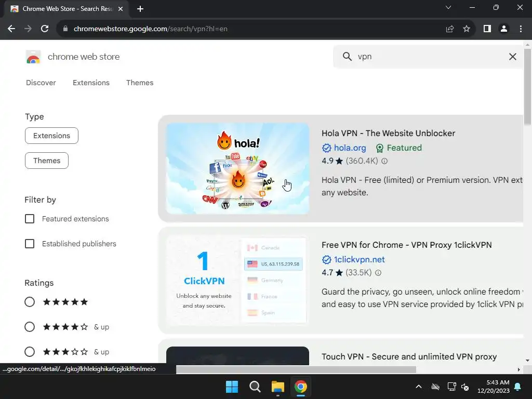
Task: Filter by the Themes type button
Action: tap(47, 161)
